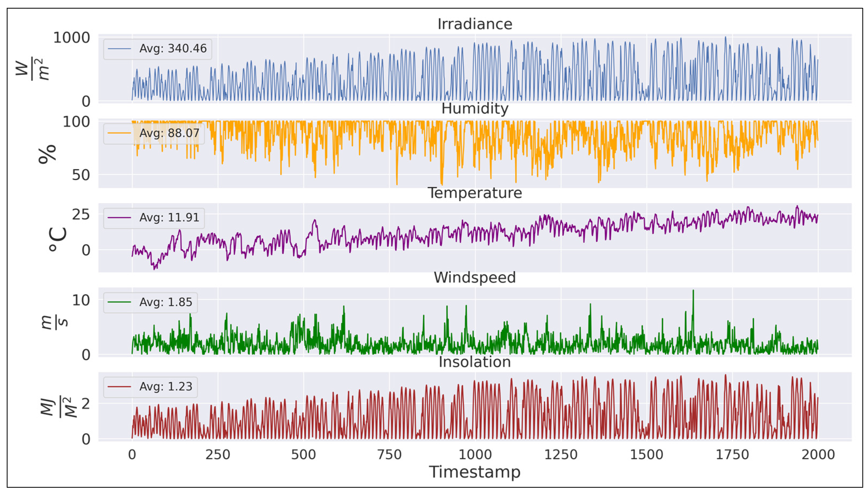
Task: Click the Insolation chart title
Action: (474, 362)
